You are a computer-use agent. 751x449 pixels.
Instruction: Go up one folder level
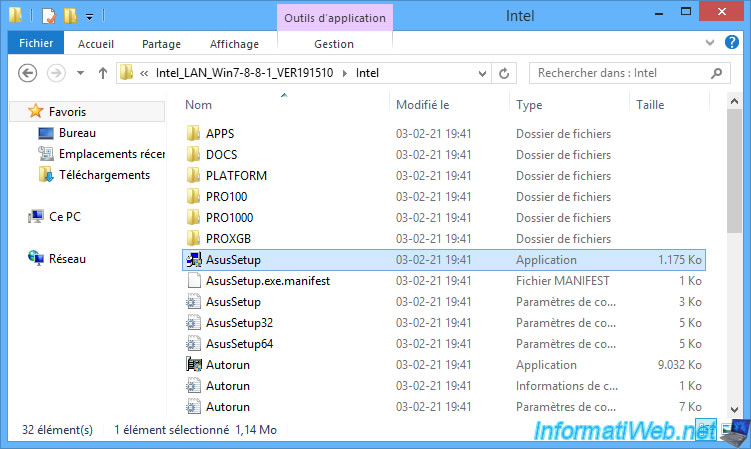pos(102,73)
